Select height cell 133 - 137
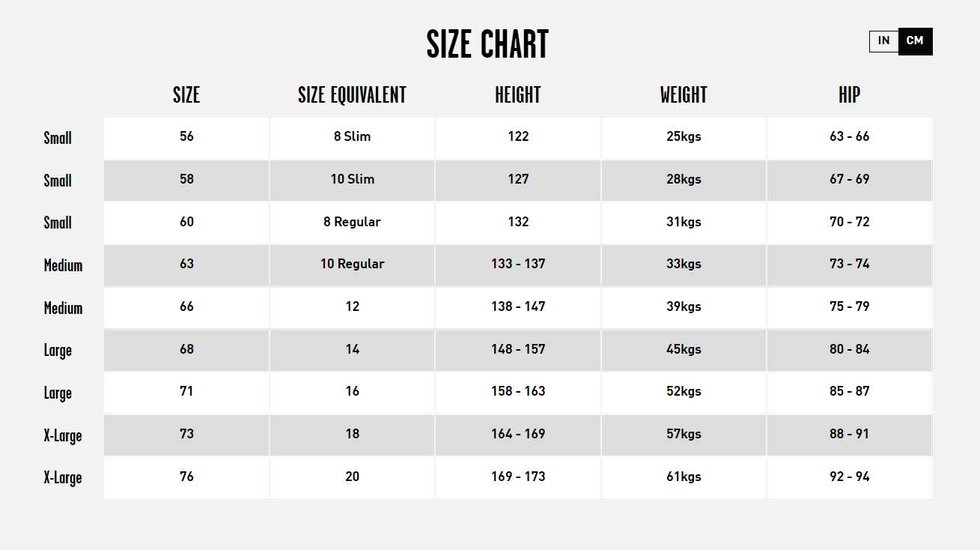The width and height of the screenshot is (980, 550). pyautogui.click(x=517, y=265)
